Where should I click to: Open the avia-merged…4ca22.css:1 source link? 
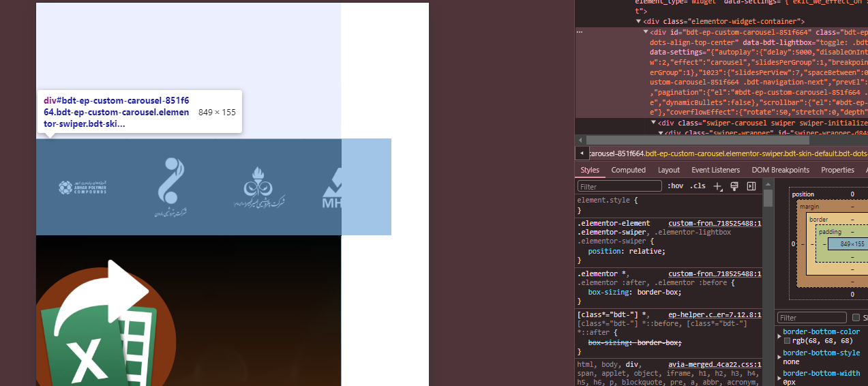point(715,364)
